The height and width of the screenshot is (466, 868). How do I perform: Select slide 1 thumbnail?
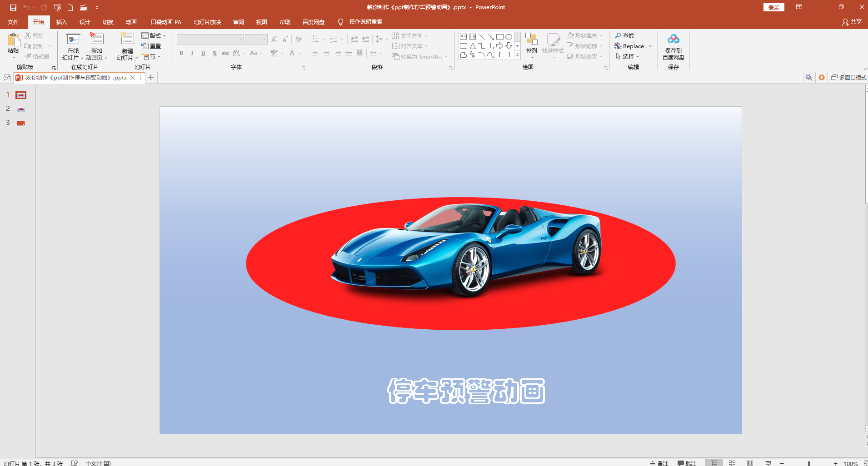tap(21, 95)
